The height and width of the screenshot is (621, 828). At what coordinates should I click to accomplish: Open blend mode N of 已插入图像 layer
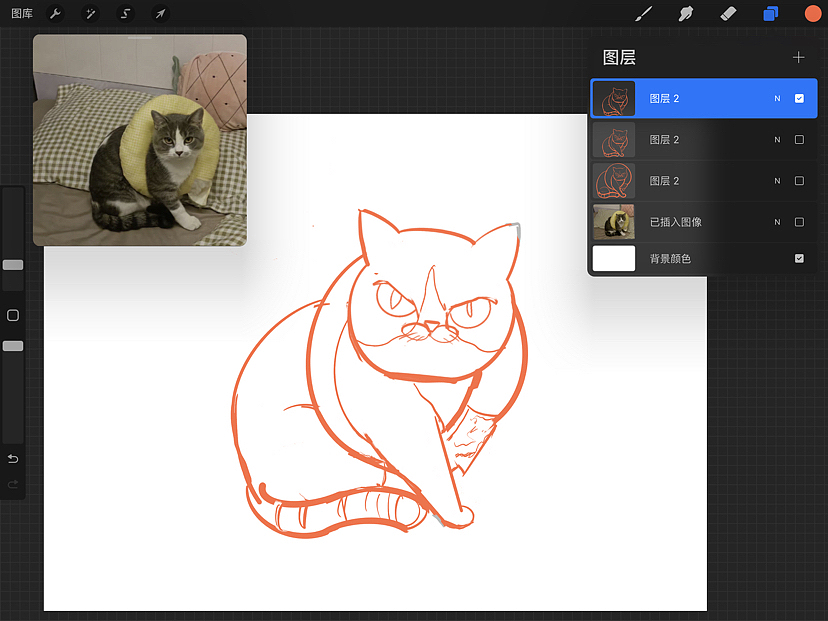tap(777, 222)
